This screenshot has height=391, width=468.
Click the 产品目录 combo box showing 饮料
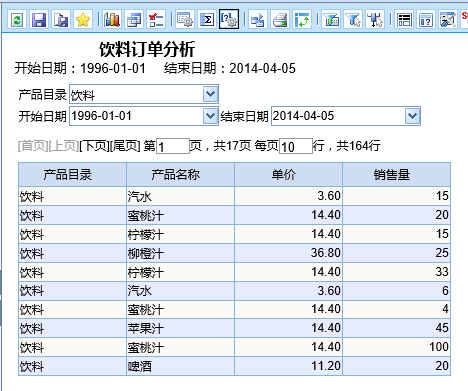tap(144, 94)
